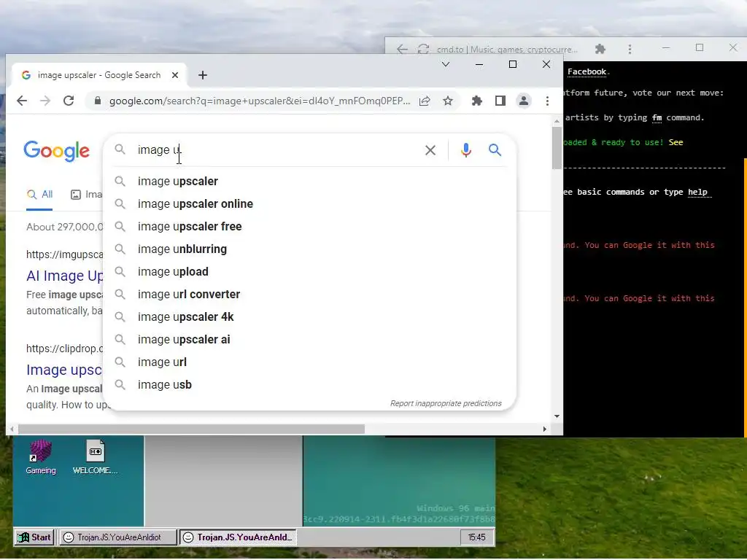Click the forward arrow in the Google window
The height and width of the screenshot is (560, 747).
point(45,101)
